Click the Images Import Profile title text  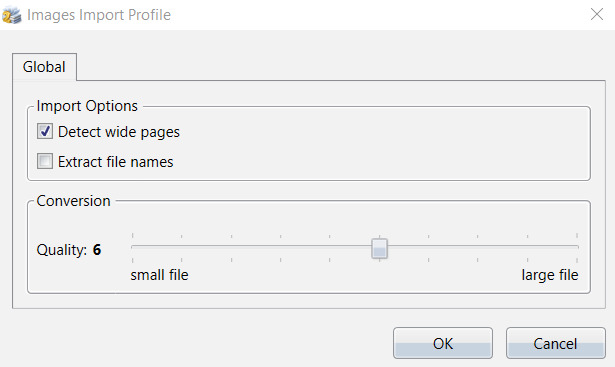tap(99, 15)
